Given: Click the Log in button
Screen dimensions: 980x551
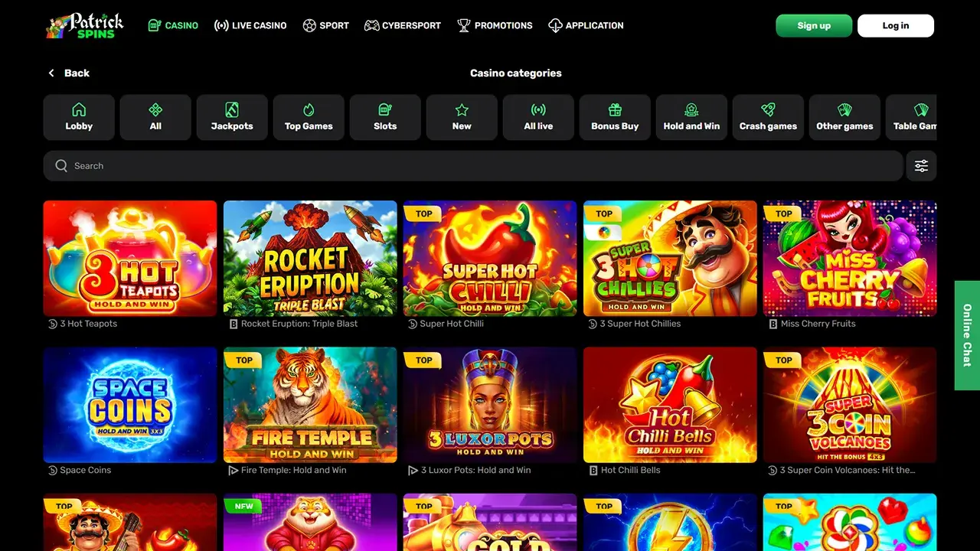Looking at the screenshot, I should [896, 25].
